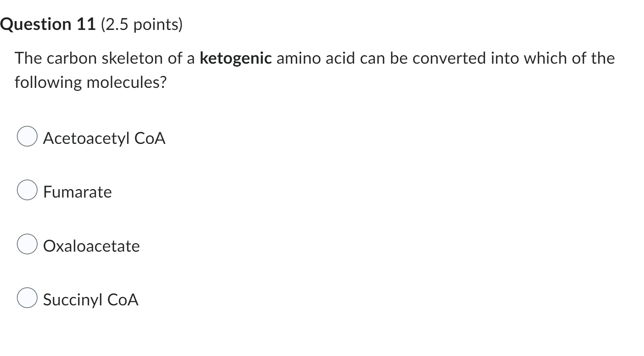This screenshot has width=644, height=356.
Task: Click the question text about carbon skeleton
Action: point(268,69)
